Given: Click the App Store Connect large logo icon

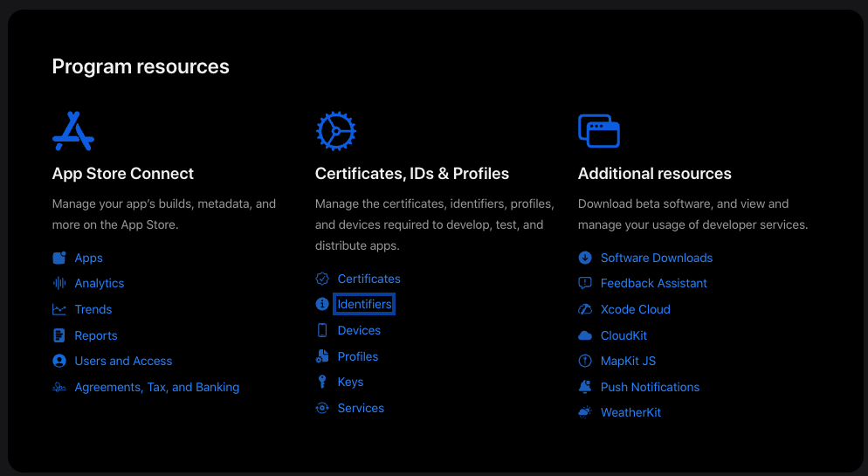Looking at the screenshot, I should 73,131.
